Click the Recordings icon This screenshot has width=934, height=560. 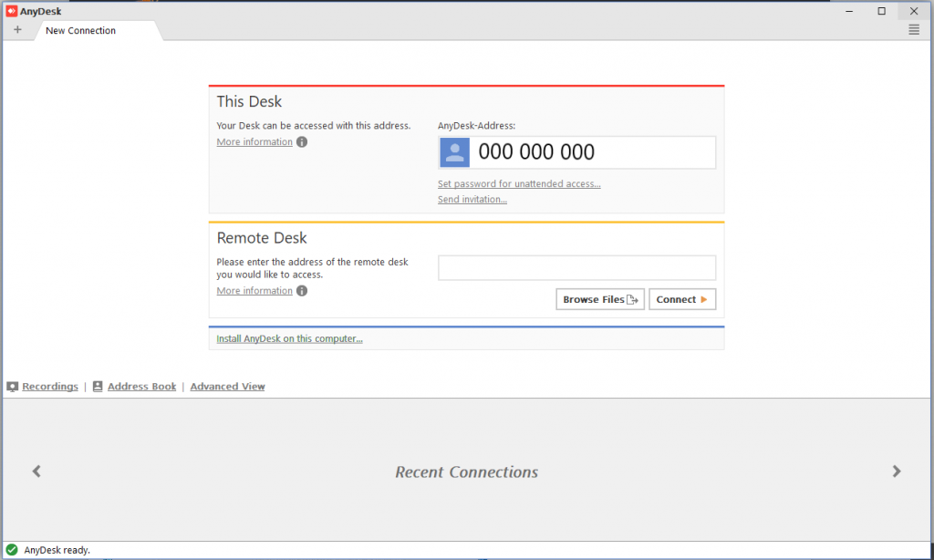pos(13,387)
